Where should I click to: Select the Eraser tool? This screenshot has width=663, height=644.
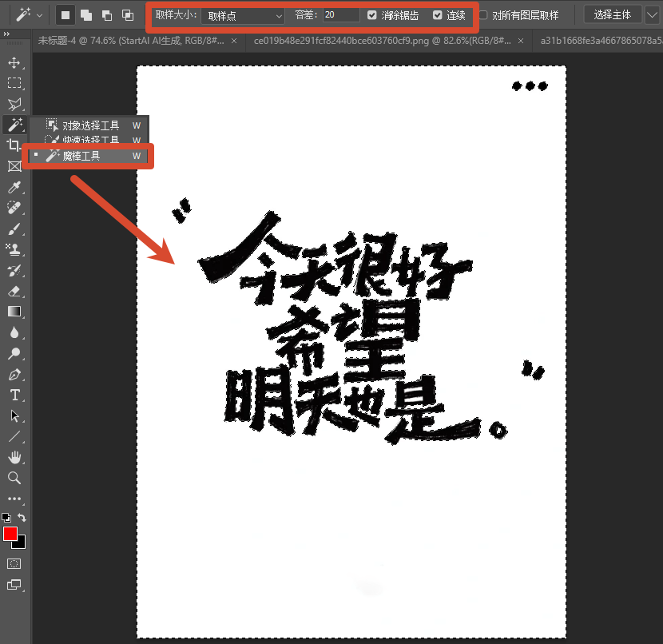pyautogui.click(x=14, y=292)
